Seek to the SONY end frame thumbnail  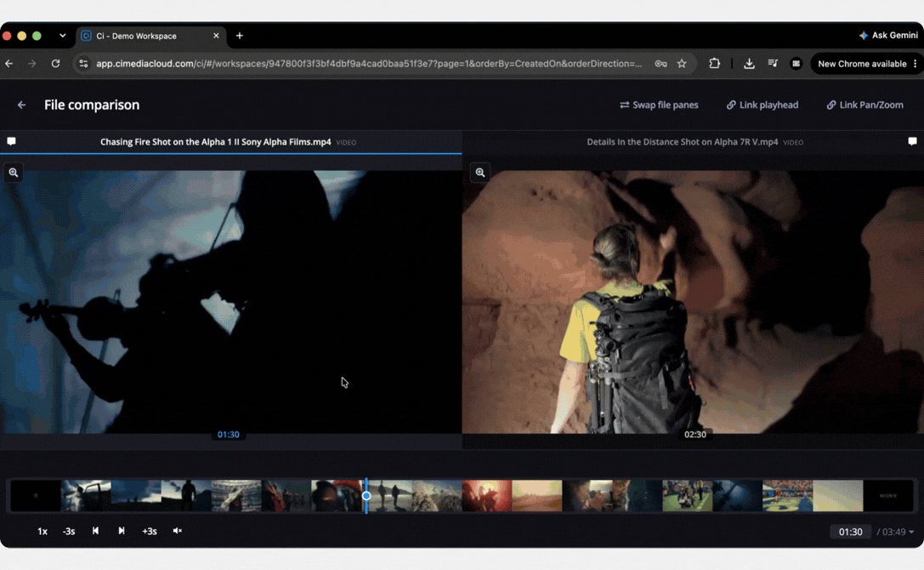[888, 496]
